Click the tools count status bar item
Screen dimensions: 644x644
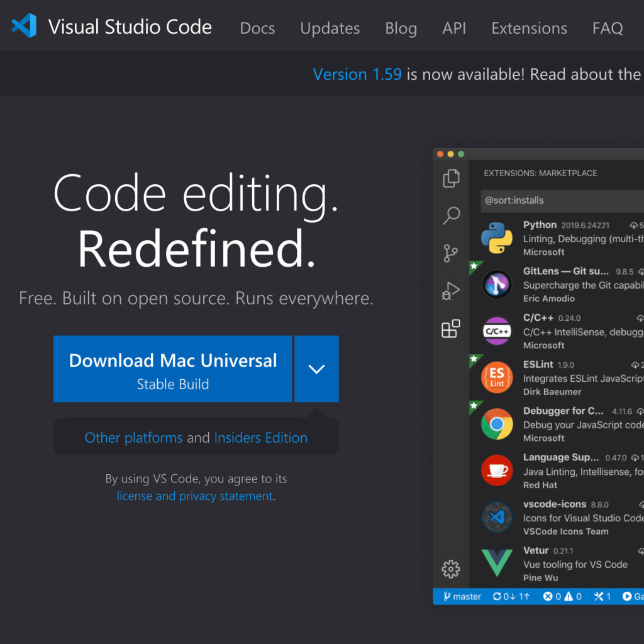tap(602, 596)
